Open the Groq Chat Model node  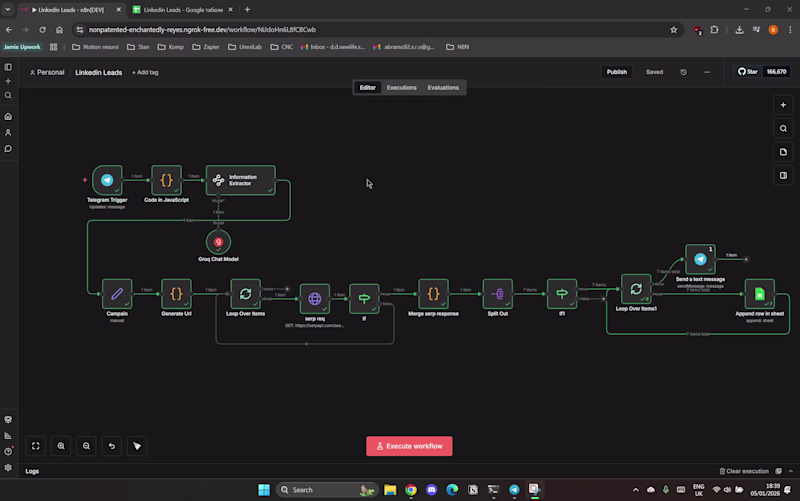(218, 242)
